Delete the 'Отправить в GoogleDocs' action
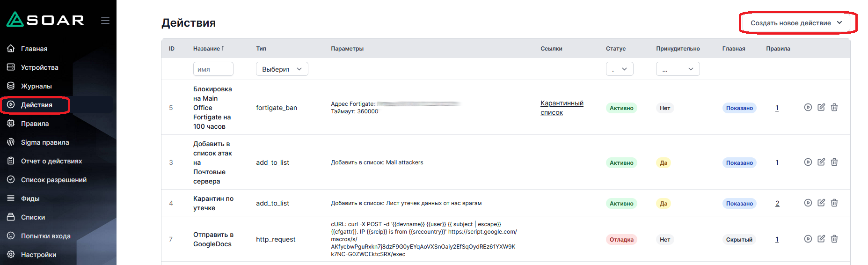868x265 pixels. pyautogui.click(x=834, y=239)
